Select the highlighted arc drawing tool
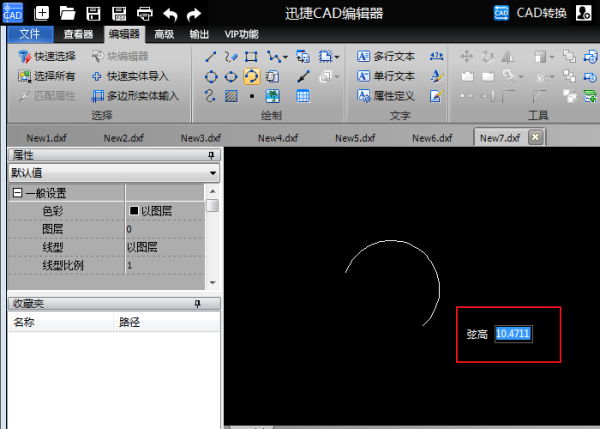This screenshot has width=600, height=429. point(251,76)
